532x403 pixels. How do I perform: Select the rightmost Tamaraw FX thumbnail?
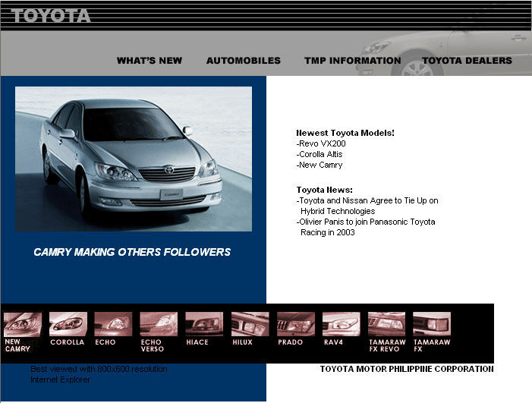[432, 324]
